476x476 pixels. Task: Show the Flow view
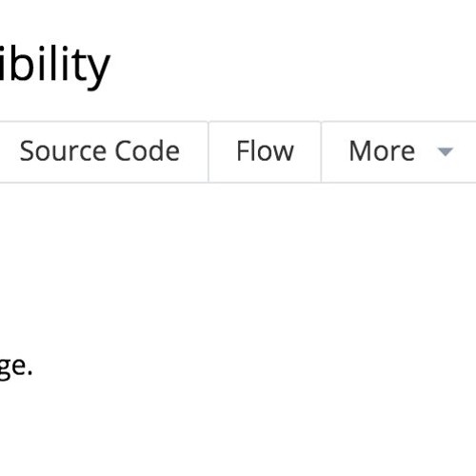click(265, 151)
